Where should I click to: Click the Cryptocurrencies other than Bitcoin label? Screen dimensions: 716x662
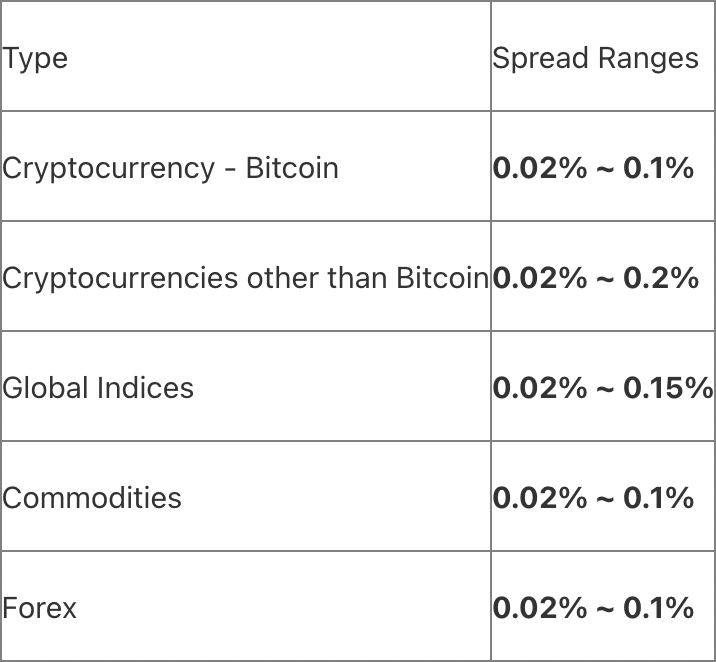tap(245, 277)
